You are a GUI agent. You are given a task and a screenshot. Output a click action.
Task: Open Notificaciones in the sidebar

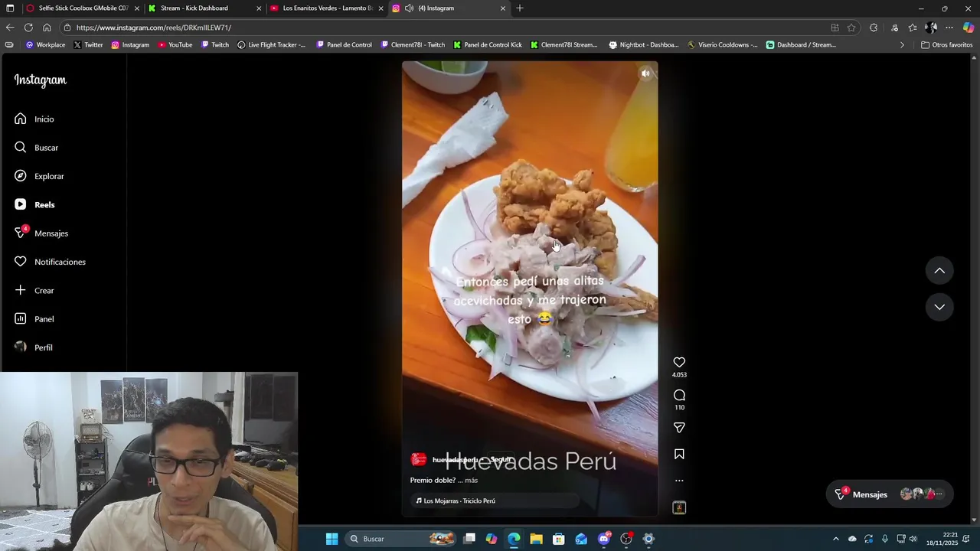pos(51,262)
